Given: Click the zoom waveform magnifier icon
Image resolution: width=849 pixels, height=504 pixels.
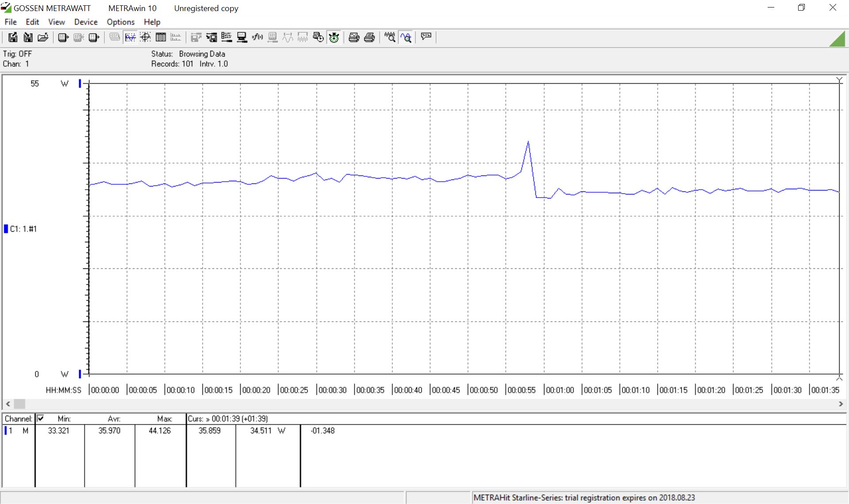Looking at the screenshot, I should coord(390,38).
